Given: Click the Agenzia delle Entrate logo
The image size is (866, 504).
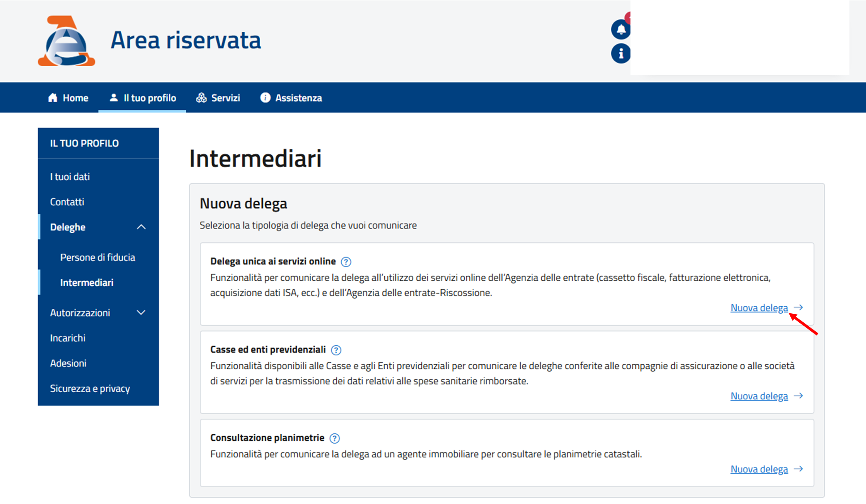Looking at the screenshot, I should click(x=66, y=41).
